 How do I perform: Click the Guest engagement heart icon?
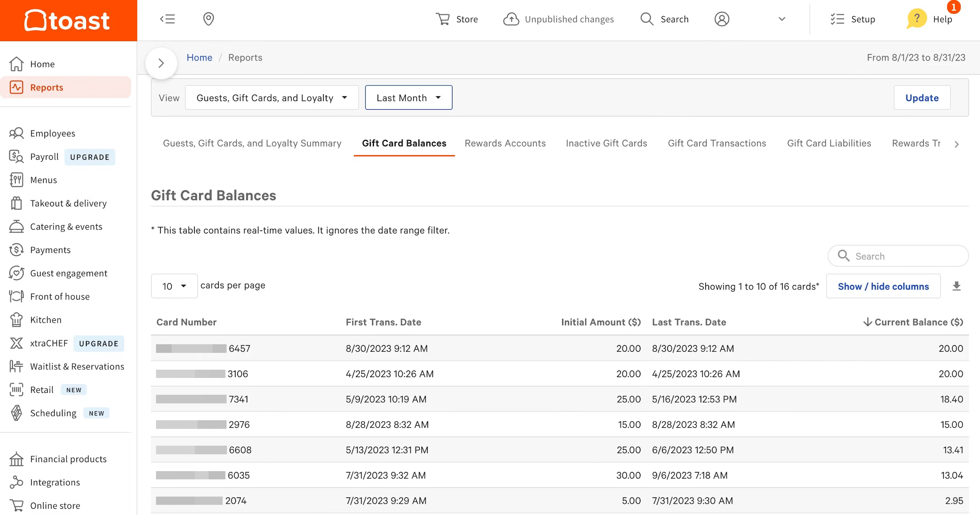(x=16, y=273)
